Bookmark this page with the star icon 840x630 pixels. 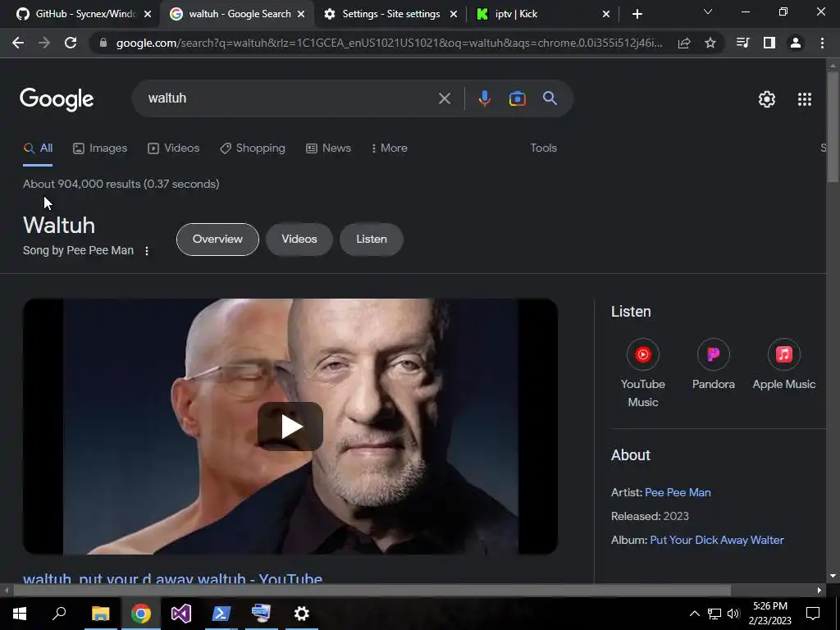point(710,43)
